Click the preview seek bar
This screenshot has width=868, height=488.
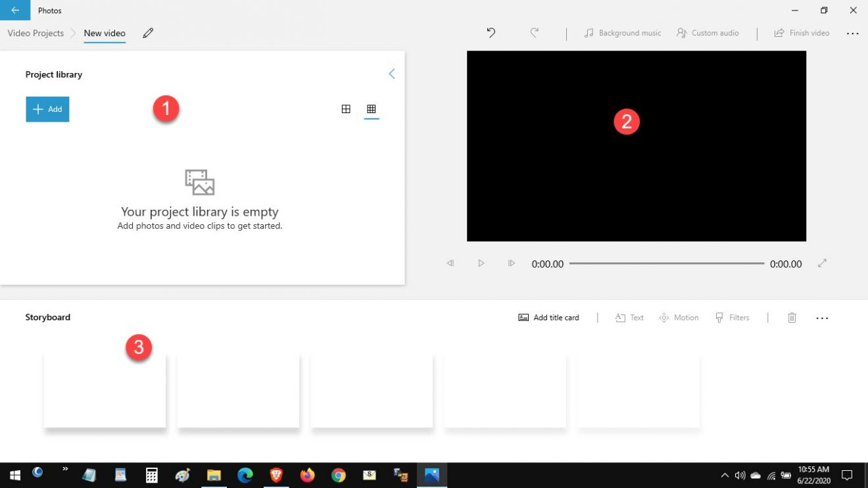[667, 263]
